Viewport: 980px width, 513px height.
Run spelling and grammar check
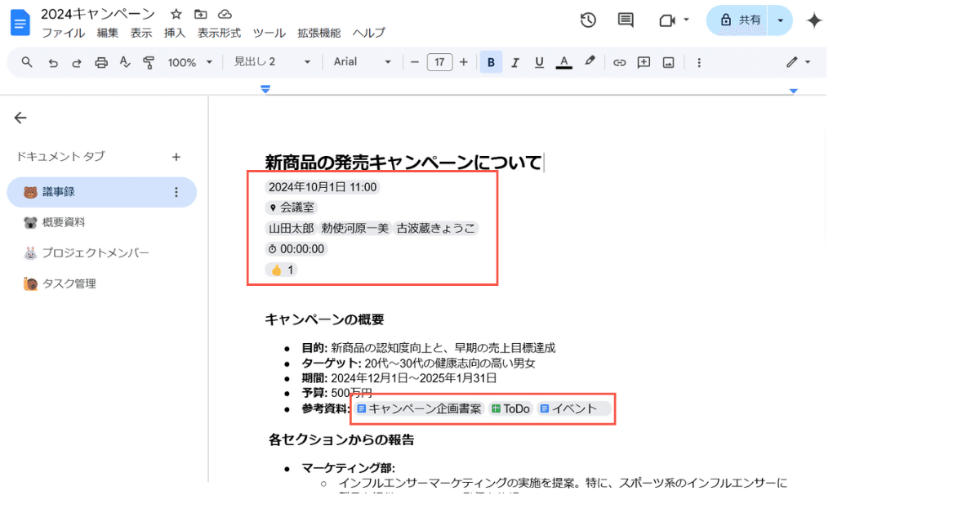pyautogui.click(x=125, y=62)
